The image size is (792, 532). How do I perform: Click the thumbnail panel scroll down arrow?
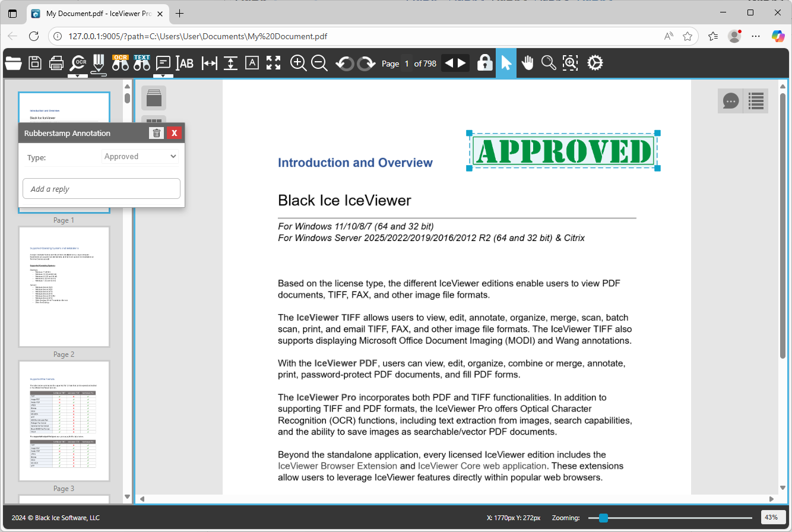pyautogui.click(x=127, y=497)
